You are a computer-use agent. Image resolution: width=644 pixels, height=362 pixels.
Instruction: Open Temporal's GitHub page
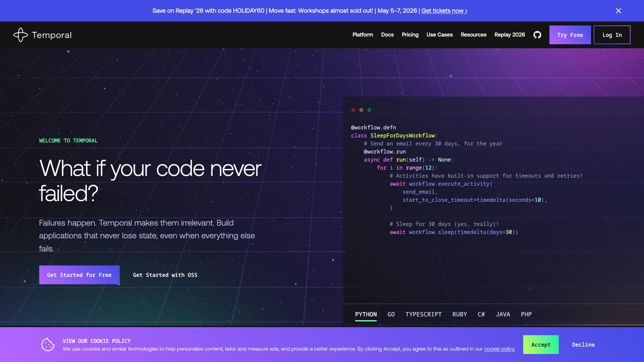(x=537, y=35)
